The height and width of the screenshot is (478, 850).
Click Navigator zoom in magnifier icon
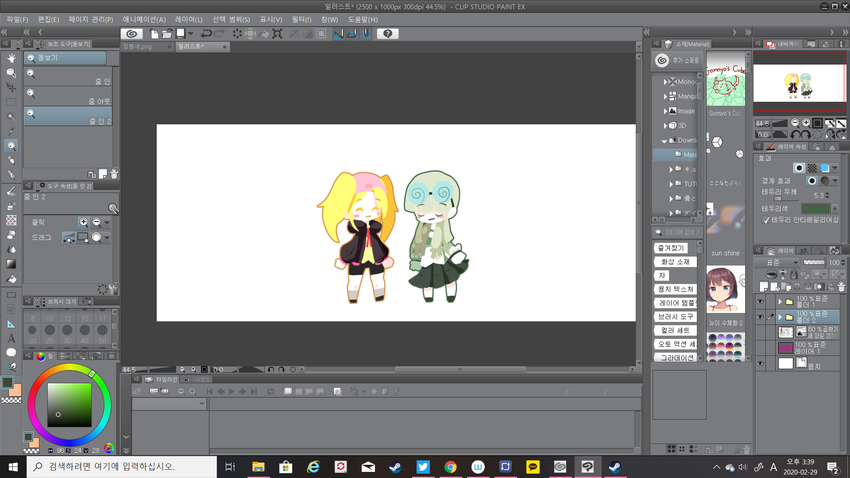(x=806, y=123)
